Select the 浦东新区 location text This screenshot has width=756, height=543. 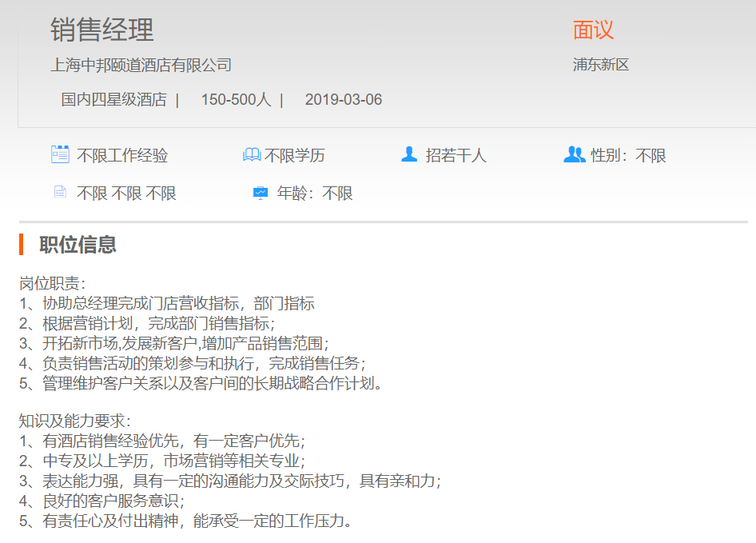click(x=601, y=65)
